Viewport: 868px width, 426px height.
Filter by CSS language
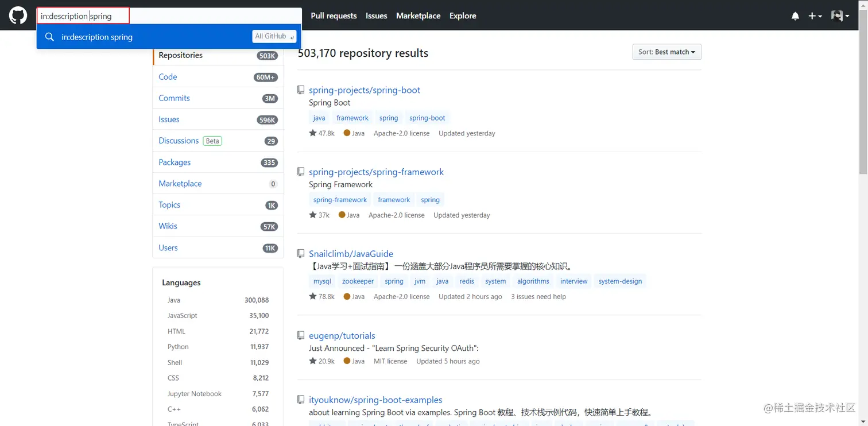pos(218,378)
